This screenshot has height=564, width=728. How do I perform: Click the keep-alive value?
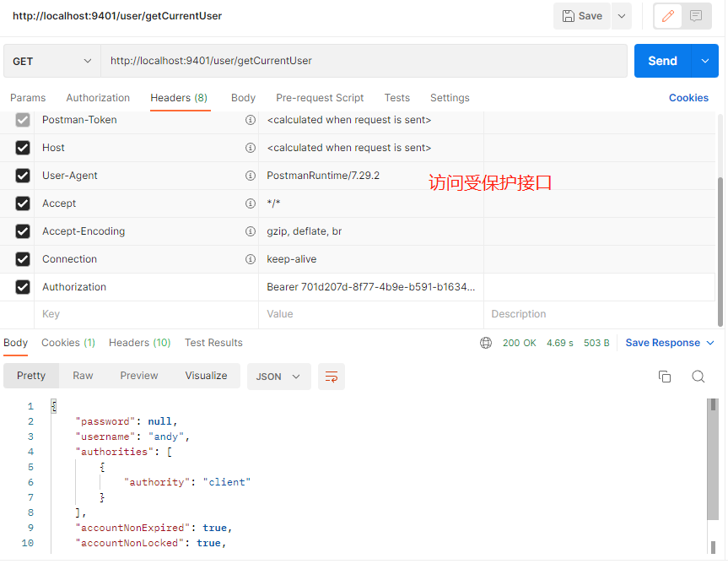click(x=292, y=259)
